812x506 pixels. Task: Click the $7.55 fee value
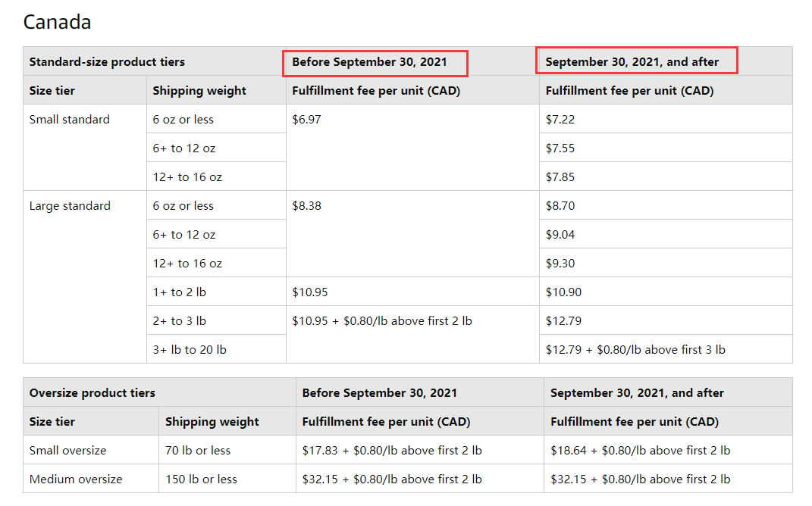(x=560, y=148)
